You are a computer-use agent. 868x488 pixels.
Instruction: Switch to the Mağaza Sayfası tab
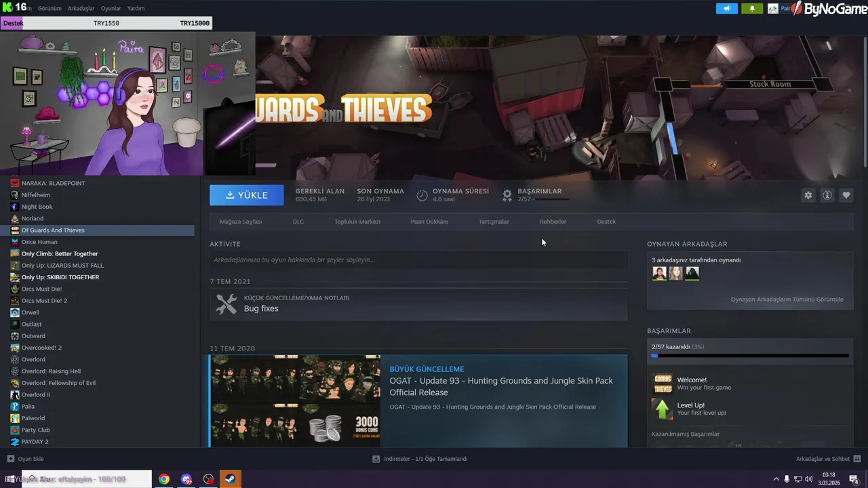241,222
